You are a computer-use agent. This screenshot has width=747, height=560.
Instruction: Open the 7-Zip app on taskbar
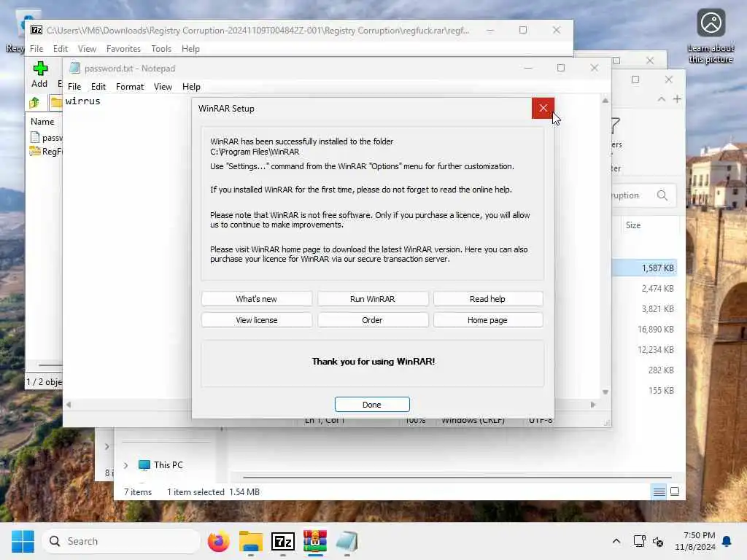(282, 542)
